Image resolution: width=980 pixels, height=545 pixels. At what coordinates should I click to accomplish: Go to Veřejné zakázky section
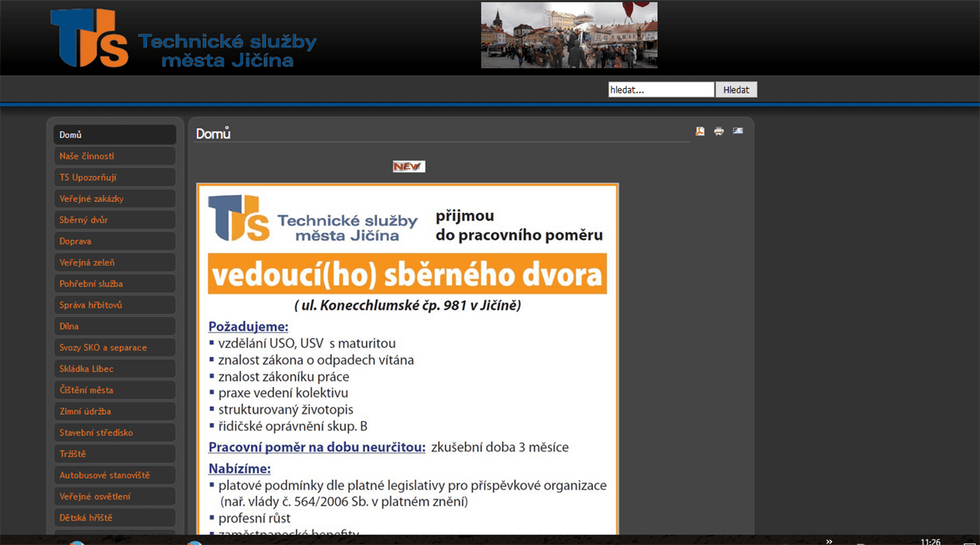115,199
